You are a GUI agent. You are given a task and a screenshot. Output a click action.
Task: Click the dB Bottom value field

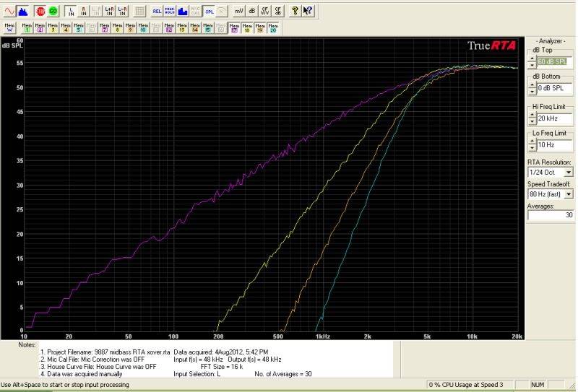click(554, 88)
